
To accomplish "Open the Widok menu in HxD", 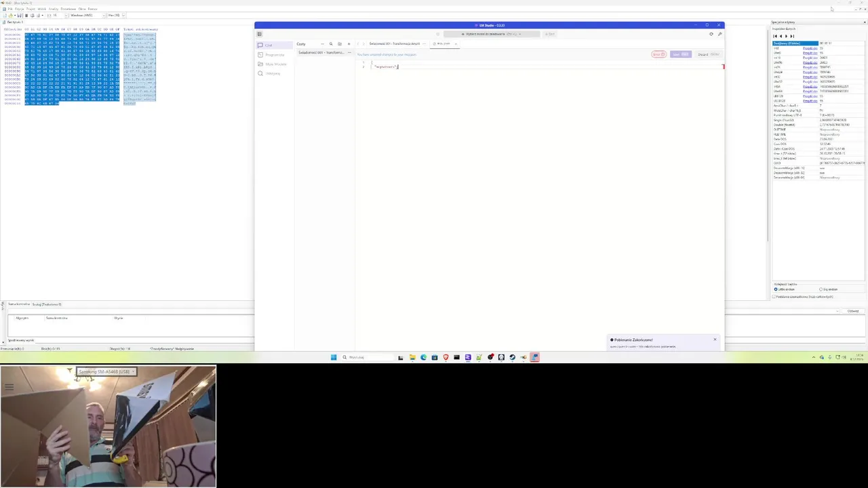I will pos(41,9).
